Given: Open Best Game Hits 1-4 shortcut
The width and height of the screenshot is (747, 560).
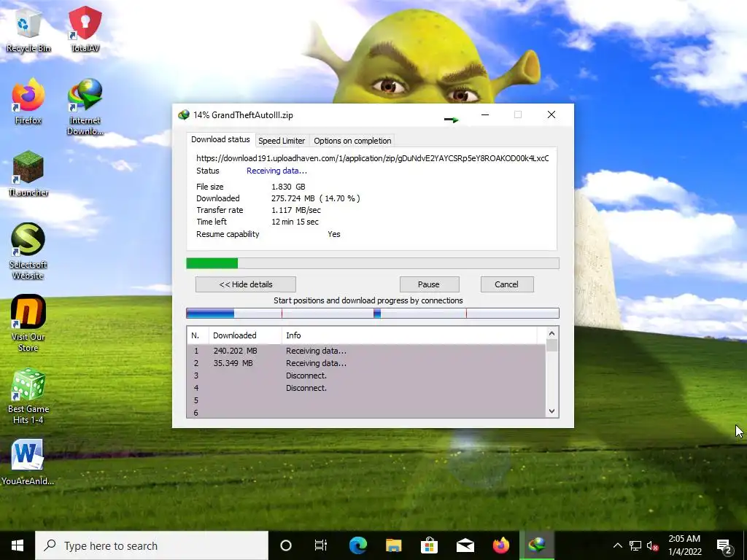Looking at the screenshot, I should coord(28,396).
